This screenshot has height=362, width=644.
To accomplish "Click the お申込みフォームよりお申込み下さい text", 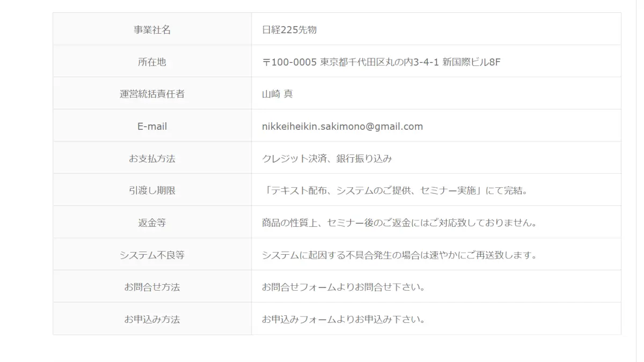I will pyautogui.click(x=343, y=320).
